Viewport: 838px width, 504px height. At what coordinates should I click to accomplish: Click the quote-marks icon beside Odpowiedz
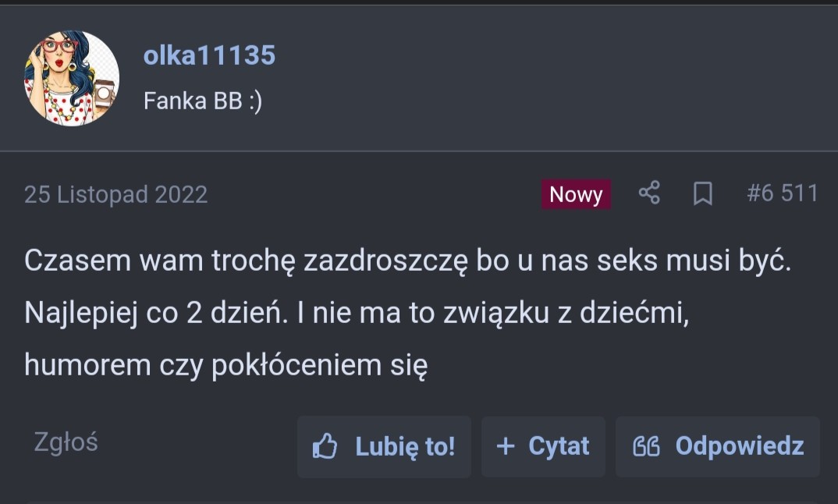(646, 446)
